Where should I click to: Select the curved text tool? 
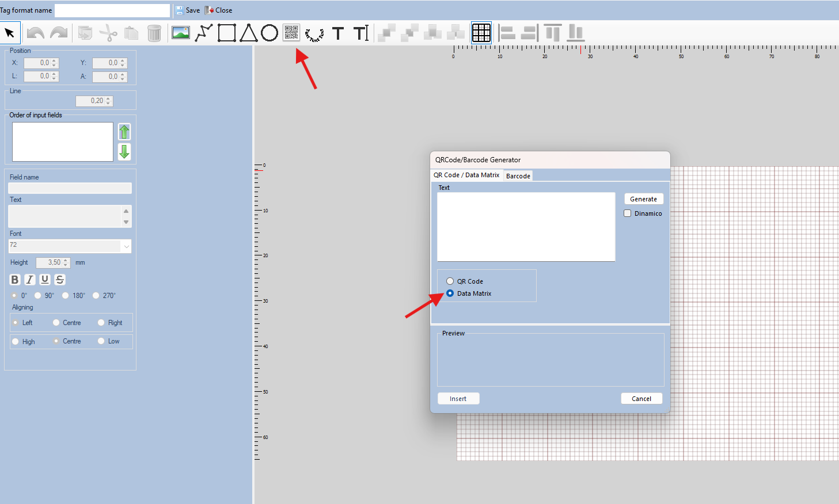click(x=314, y=34)
